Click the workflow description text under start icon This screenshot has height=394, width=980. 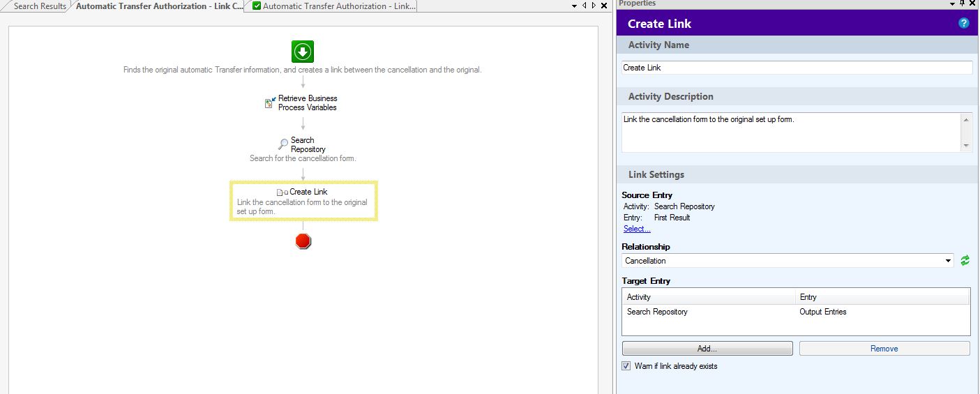pyautogui.click(x=303, y=70)
